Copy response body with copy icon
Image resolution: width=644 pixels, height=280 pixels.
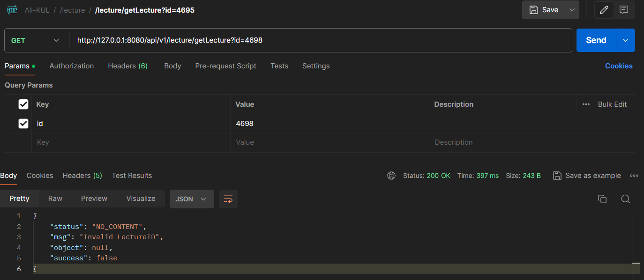[x=602, y=199]
